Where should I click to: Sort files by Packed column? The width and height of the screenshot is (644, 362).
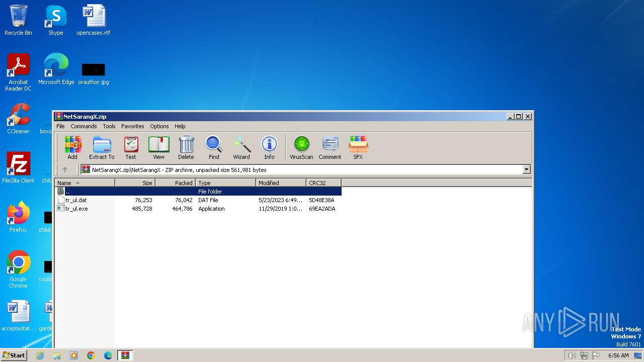176,183
